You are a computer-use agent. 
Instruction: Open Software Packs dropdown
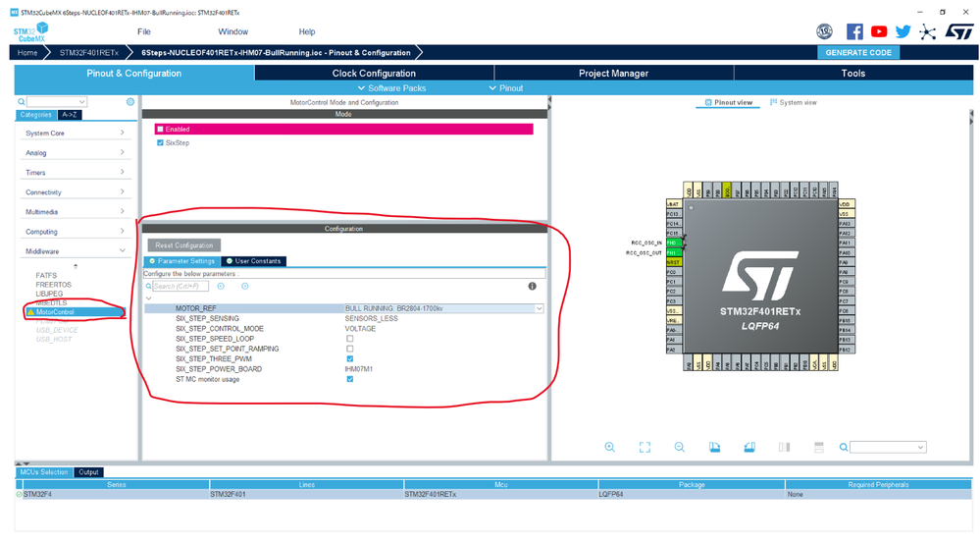(x=391, y=88)
